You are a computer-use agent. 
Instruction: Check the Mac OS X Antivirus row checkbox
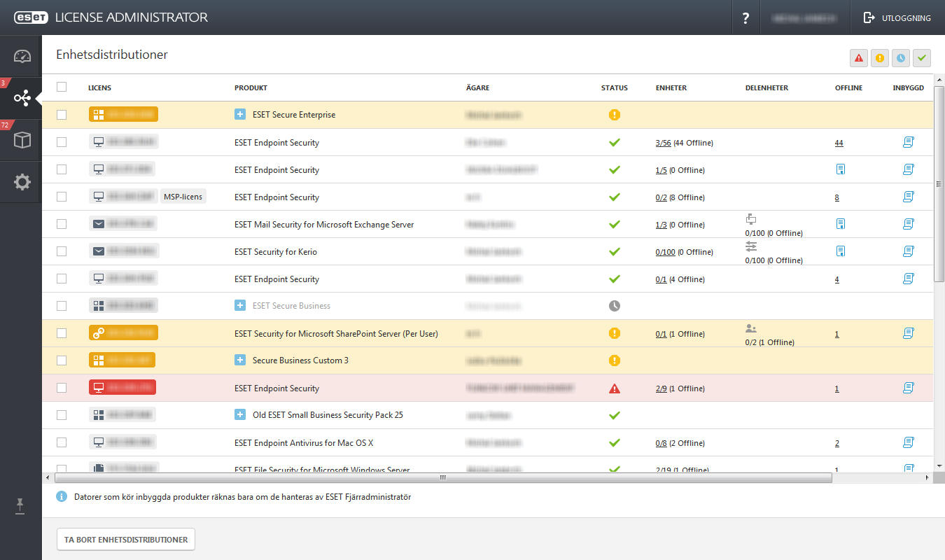(x=62, y=442)
